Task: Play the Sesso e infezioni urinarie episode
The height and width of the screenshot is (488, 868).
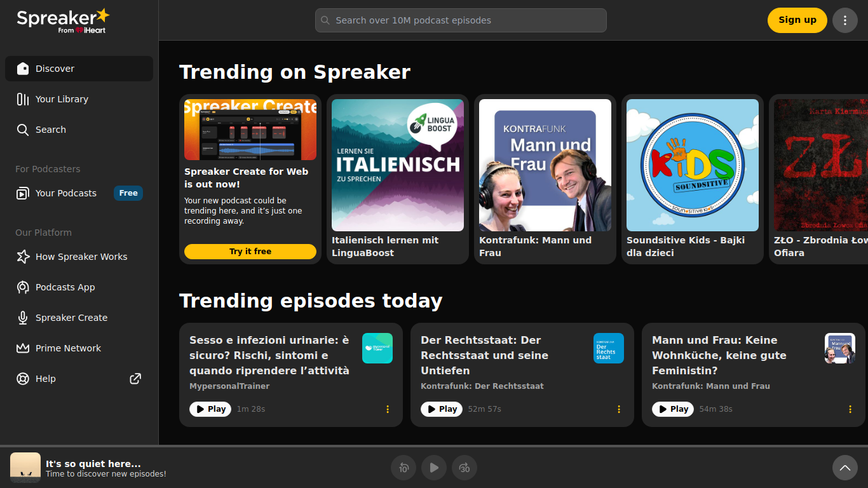Action: coord(210,409)
